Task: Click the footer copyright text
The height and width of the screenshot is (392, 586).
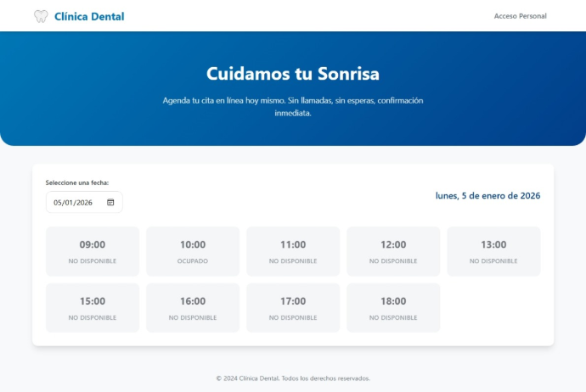Action: click(293, 378)
